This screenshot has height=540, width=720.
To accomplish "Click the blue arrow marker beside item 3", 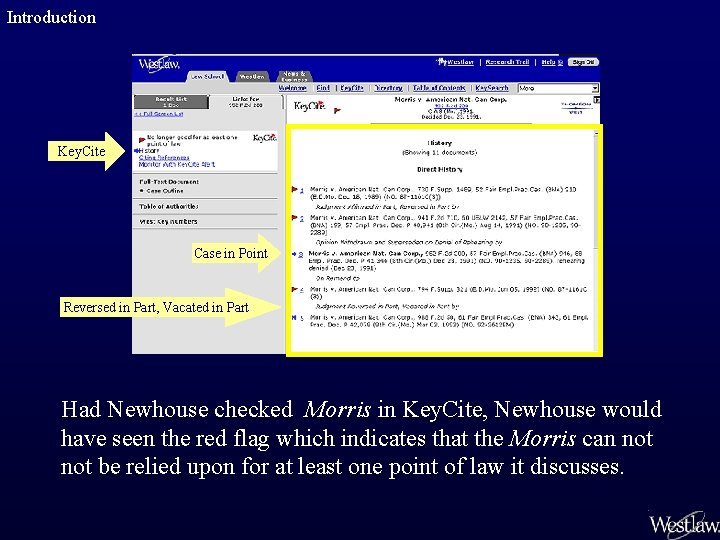I will pos(294,254).
